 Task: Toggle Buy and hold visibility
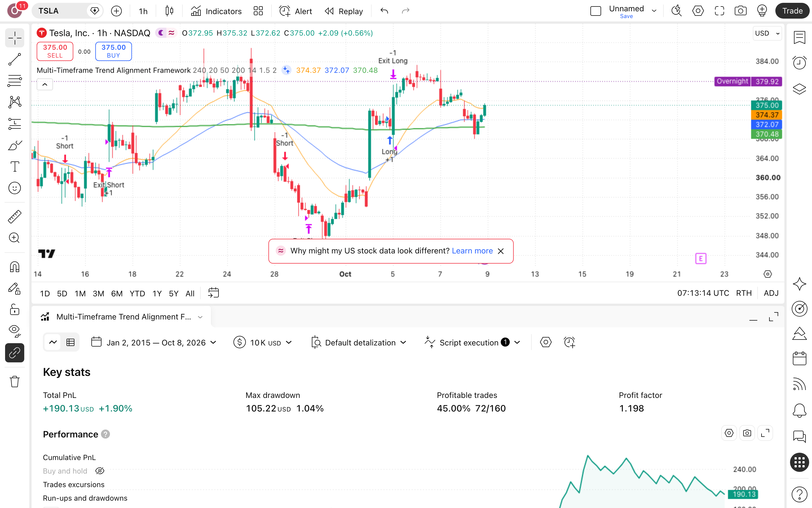tap(100, 471)
